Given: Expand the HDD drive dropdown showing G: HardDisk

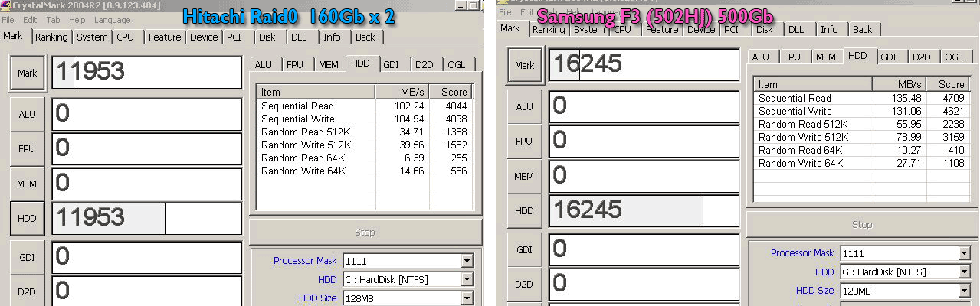Looking at the screenshot, I should pos(964,272).
